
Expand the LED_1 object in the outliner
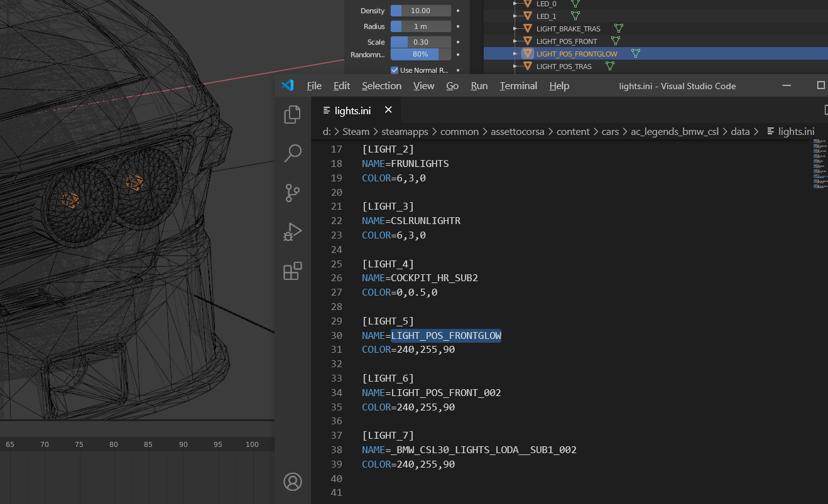[515, 16]
